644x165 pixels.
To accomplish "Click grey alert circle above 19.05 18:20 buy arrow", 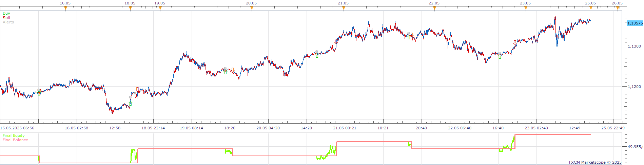I will (225, 68).
